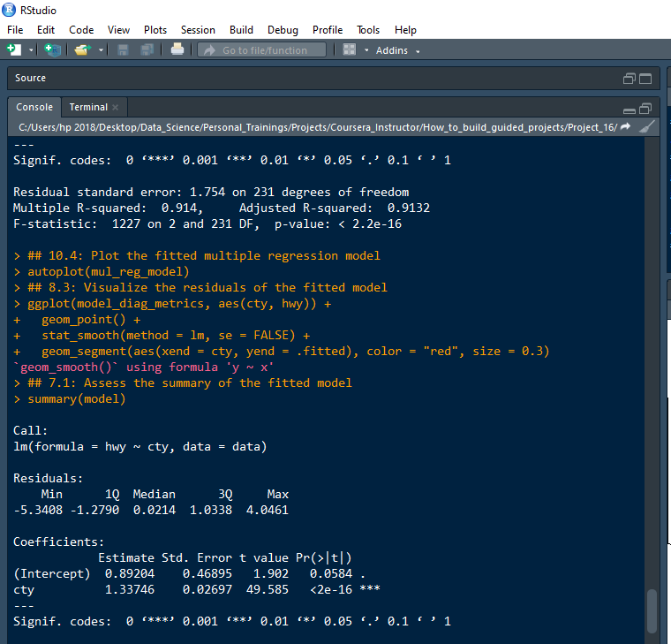The image size is (671, 644).
Task: Click the Workspace Panes grid icon
Action: [x=350, y=49]
